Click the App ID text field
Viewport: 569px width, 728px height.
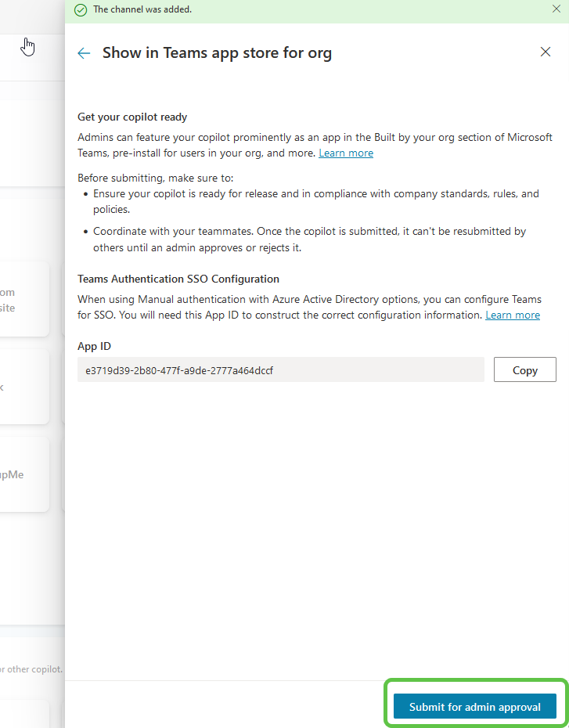[x=280, y=370]
